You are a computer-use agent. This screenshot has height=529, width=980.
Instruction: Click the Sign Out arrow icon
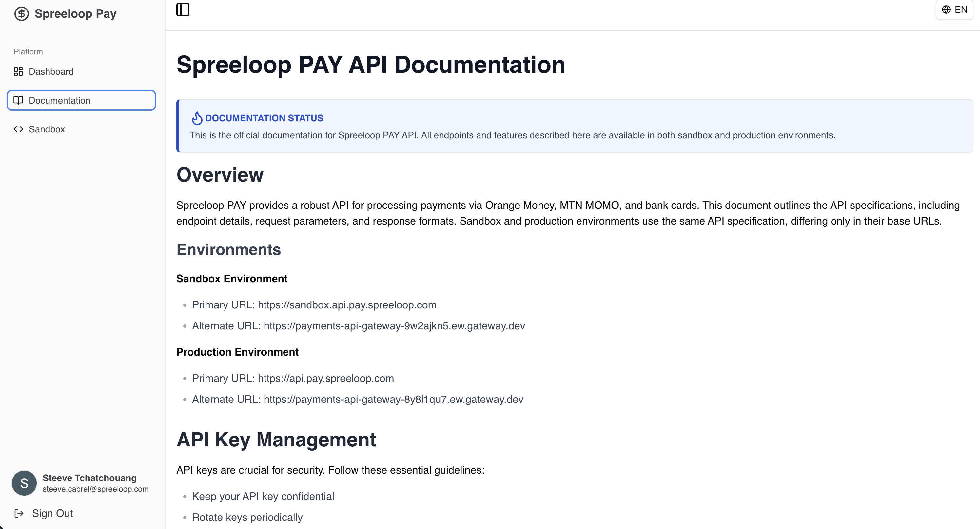(x=19, y=513)
